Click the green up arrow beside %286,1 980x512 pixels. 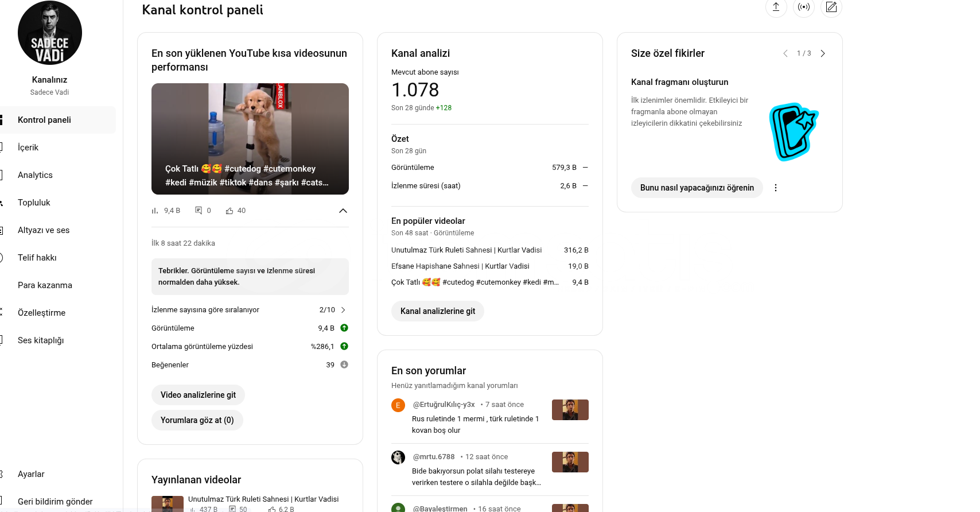[344, 346]
